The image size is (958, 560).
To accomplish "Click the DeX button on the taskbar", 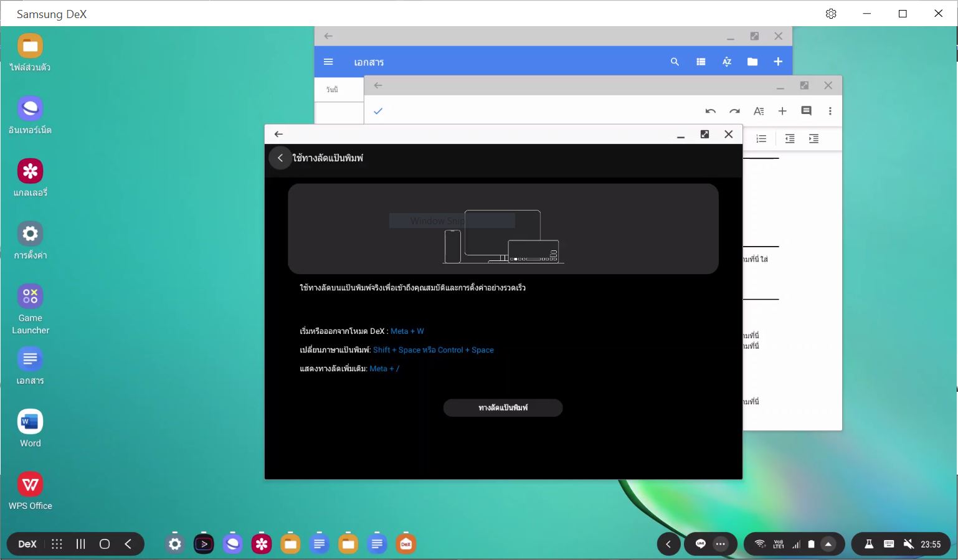I will 27,544.
